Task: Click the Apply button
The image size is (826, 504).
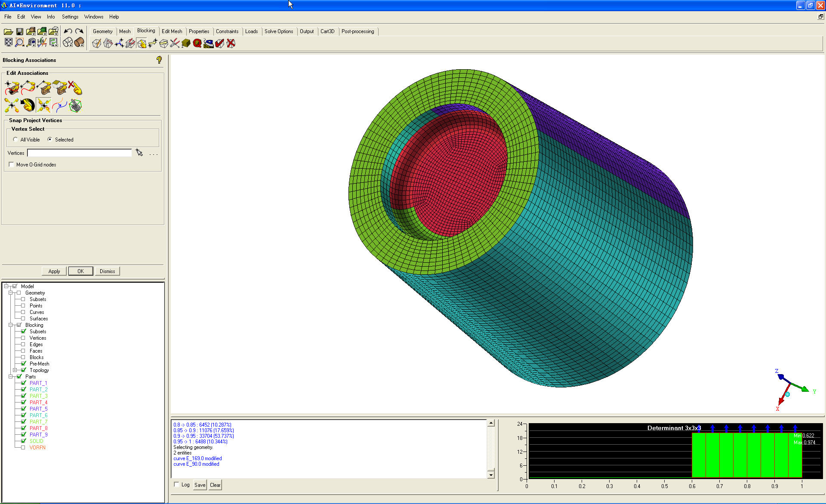Action: point(54,271)
